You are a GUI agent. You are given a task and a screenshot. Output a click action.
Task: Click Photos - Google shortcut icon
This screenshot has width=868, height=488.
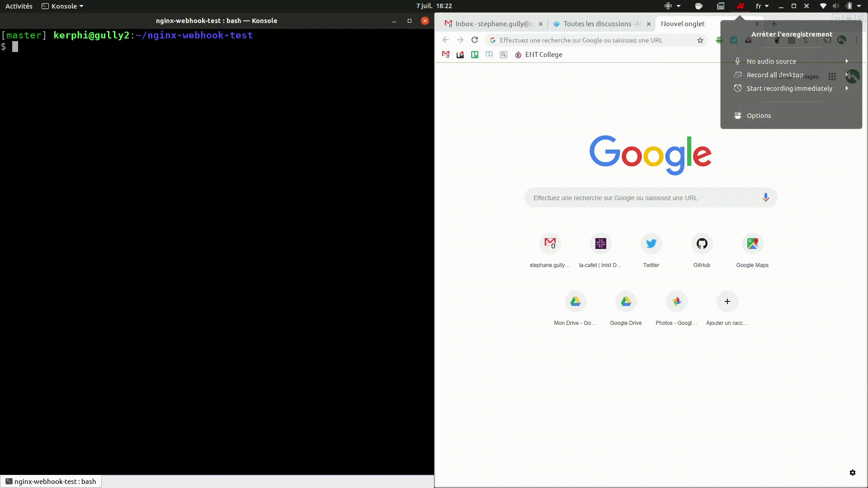click(x=677, y=301)
